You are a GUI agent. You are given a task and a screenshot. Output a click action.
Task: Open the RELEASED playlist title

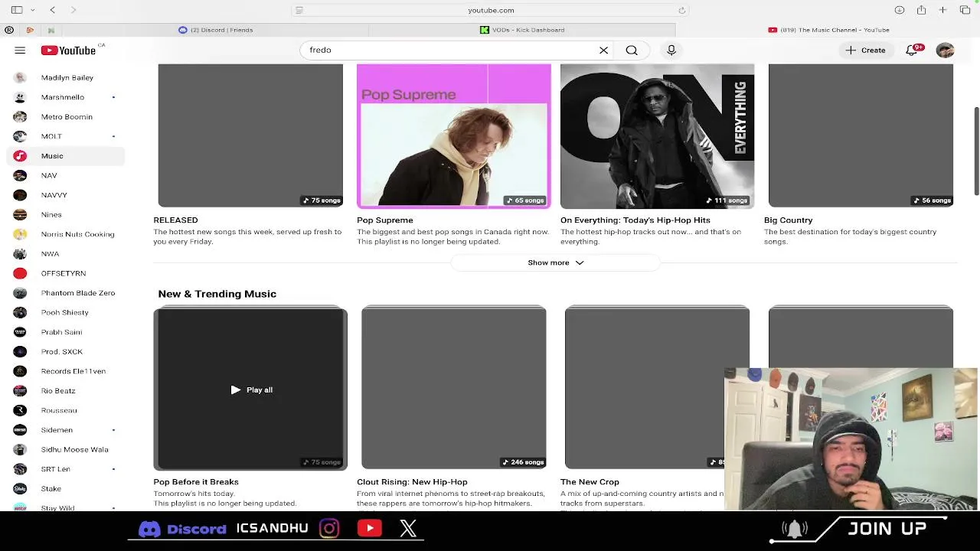tap(175, 220)
